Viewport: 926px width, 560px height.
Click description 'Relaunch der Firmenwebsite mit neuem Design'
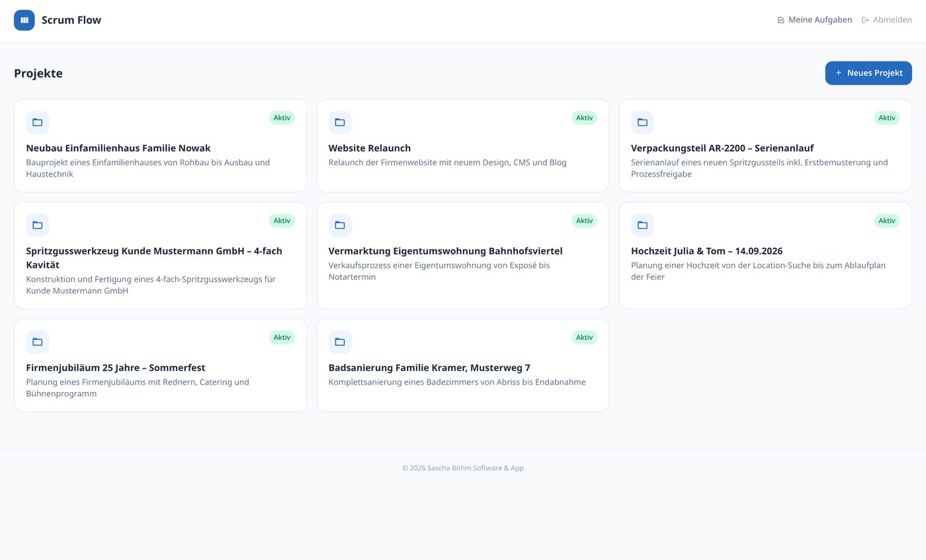[448, 163]
